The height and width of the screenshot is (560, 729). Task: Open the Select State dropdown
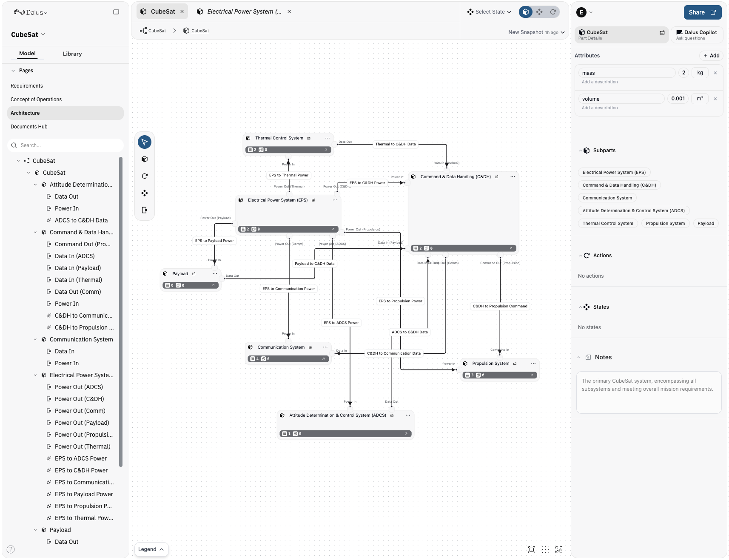488,11
